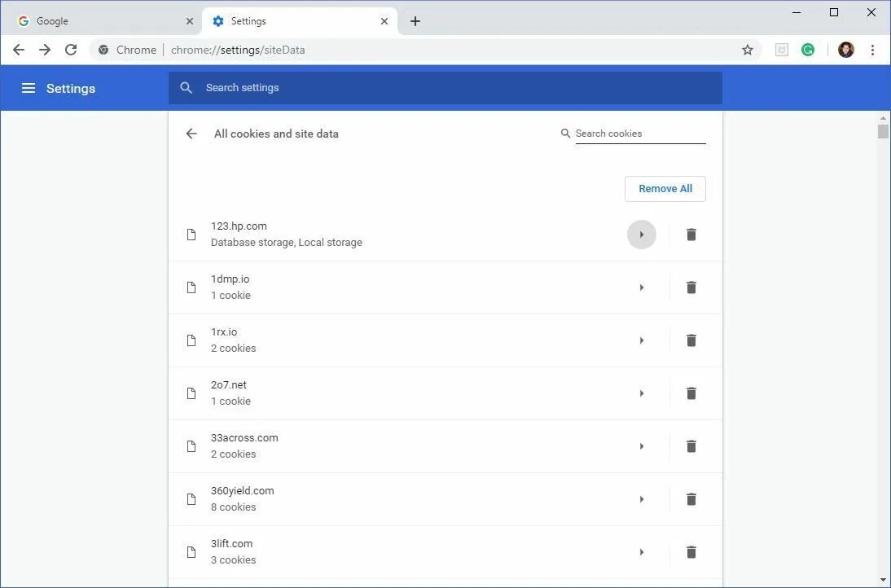Click the 1rx.io site name

point(224,331)
